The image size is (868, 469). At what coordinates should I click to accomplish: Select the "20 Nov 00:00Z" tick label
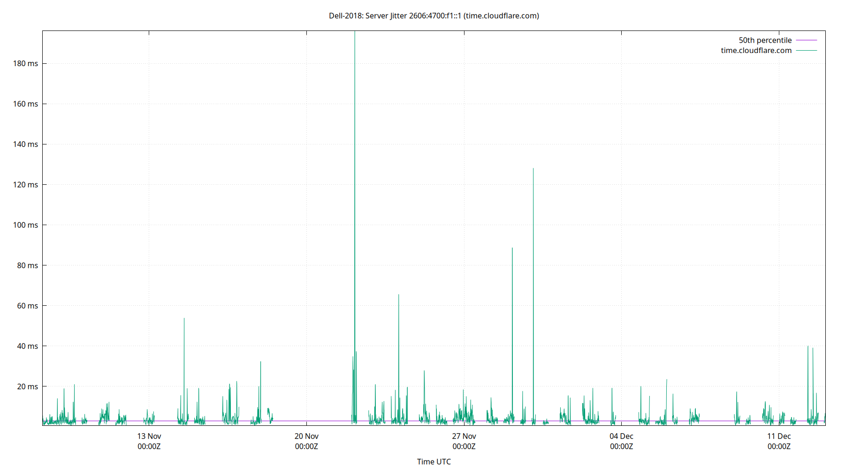pos(307,441)
